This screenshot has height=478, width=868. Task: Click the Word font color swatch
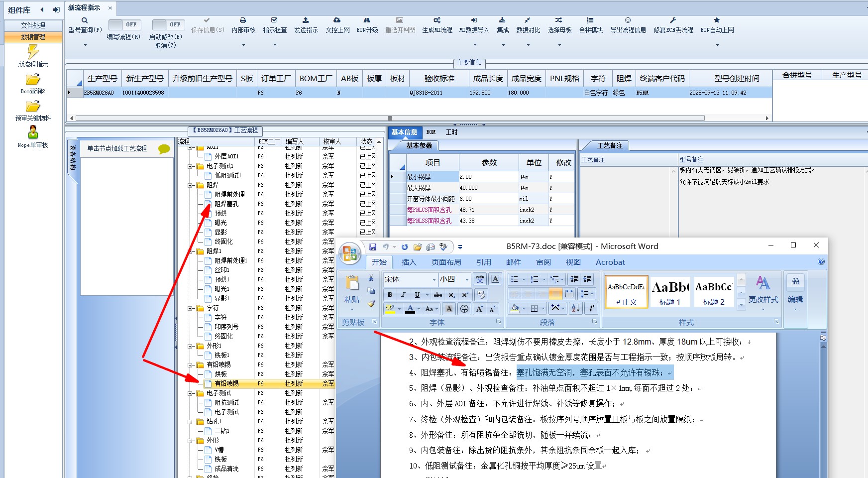[410, 309]
